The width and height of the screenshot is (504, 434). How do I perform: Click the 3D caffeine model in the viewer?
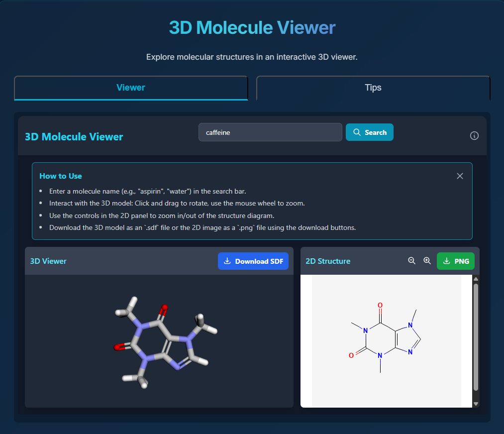pyautogui.click(x=159, y=343)
